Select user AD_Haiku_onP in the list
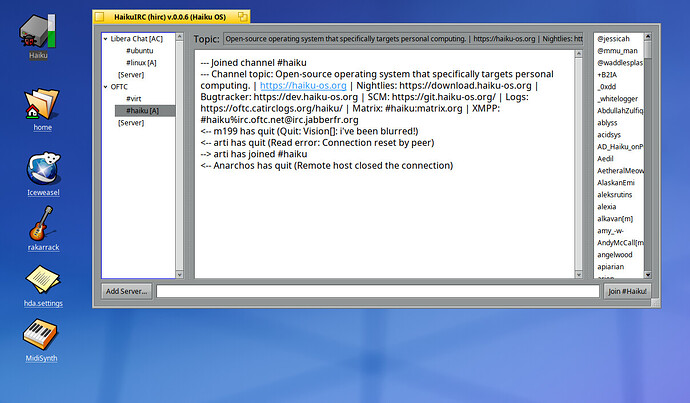 pyautogui.click(x=620, y=147)
